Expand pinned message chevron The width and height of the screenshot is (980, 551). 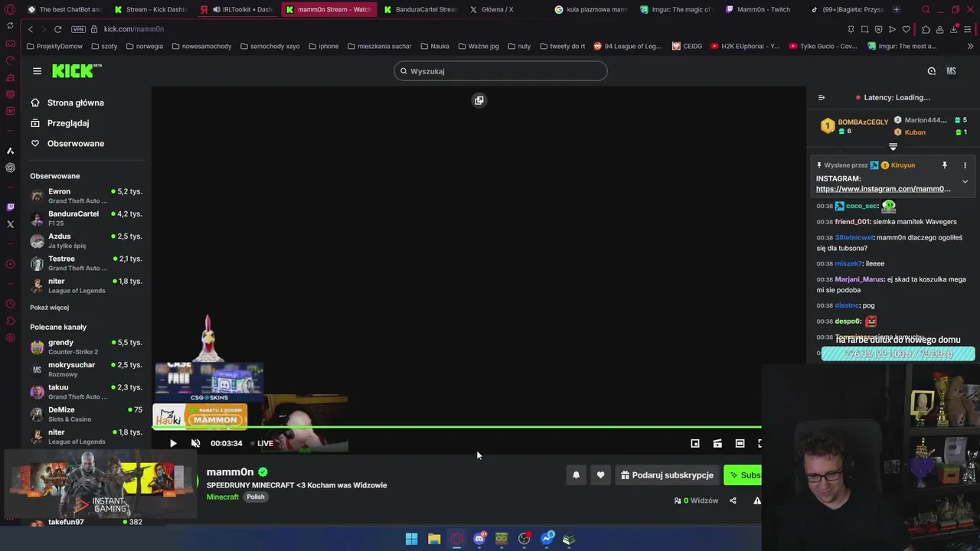click(965, 182)
